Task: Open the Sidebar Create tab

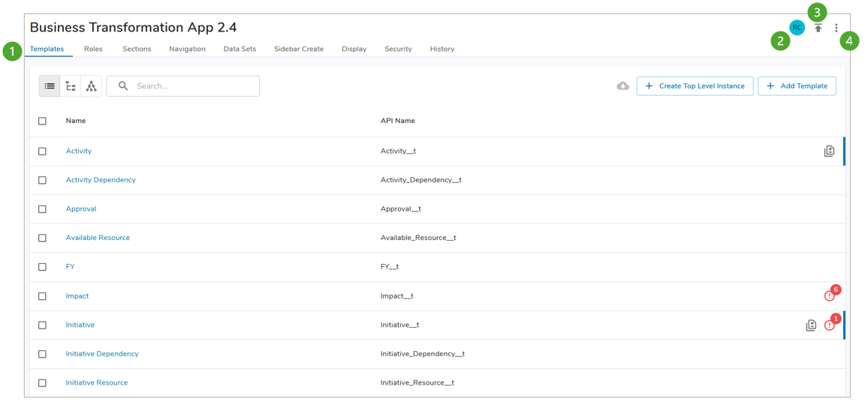Action: pyautogui.click(x=299, y=49)
